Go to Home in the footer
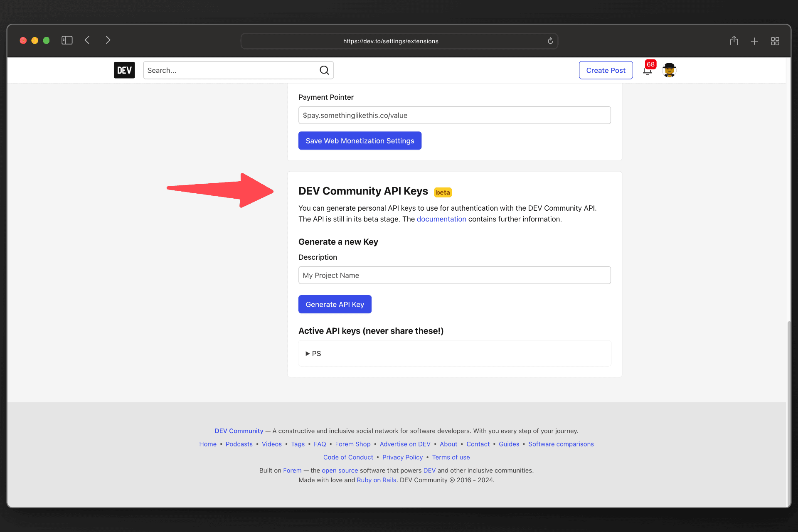 coord(208,444)
